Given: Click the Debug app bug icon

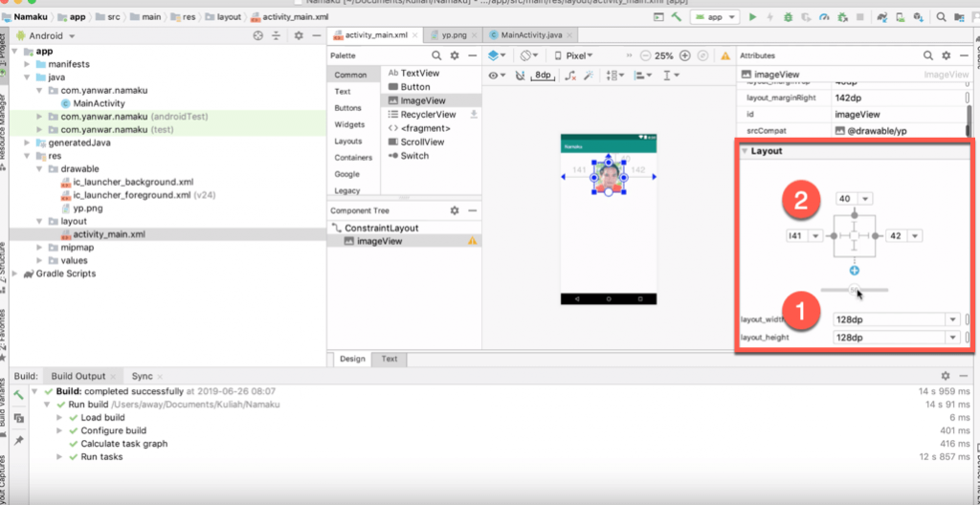Looking at the screenshot, I should click(x=788, y=17).
